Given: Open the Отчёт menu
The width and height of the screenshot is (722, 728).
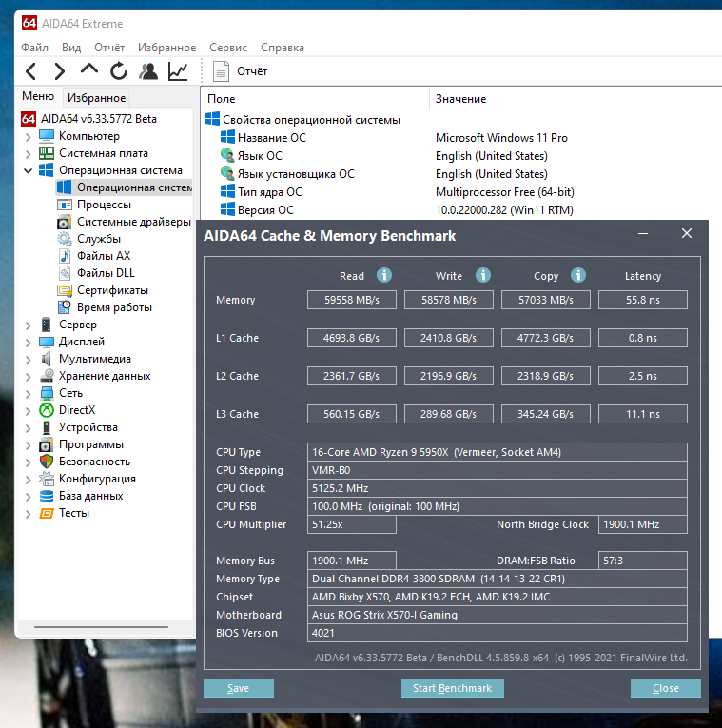Looking at the screenshot, I should click(x=109, y=48).
